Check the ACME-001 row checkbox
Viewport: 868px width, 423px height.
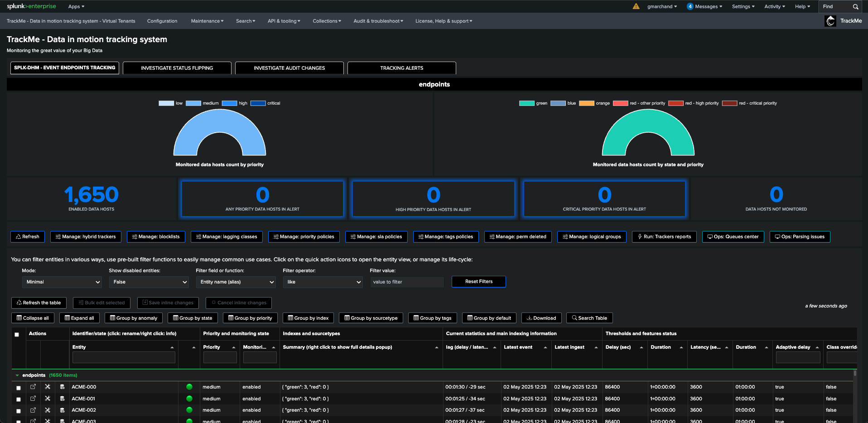(19, 399)
